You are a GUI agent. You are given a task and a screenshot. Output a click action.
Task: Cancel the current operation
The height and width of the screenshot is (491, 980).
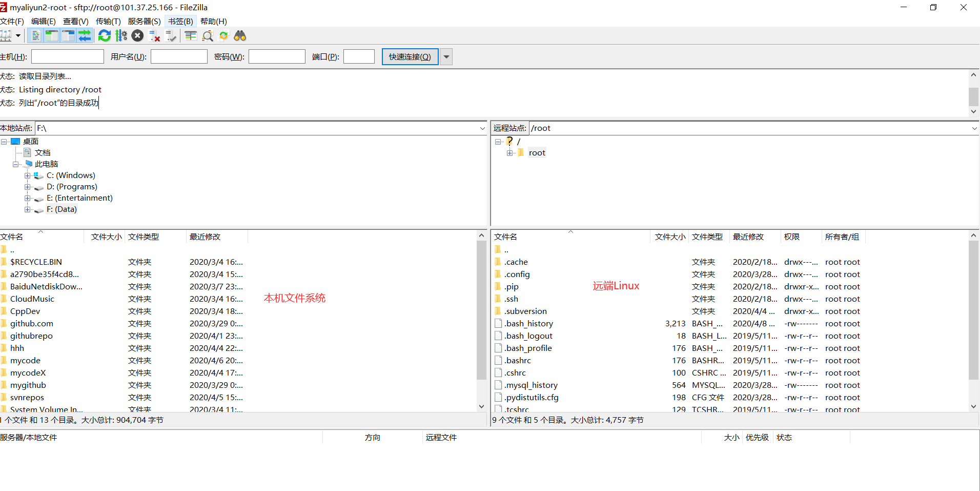click(137, 35)
